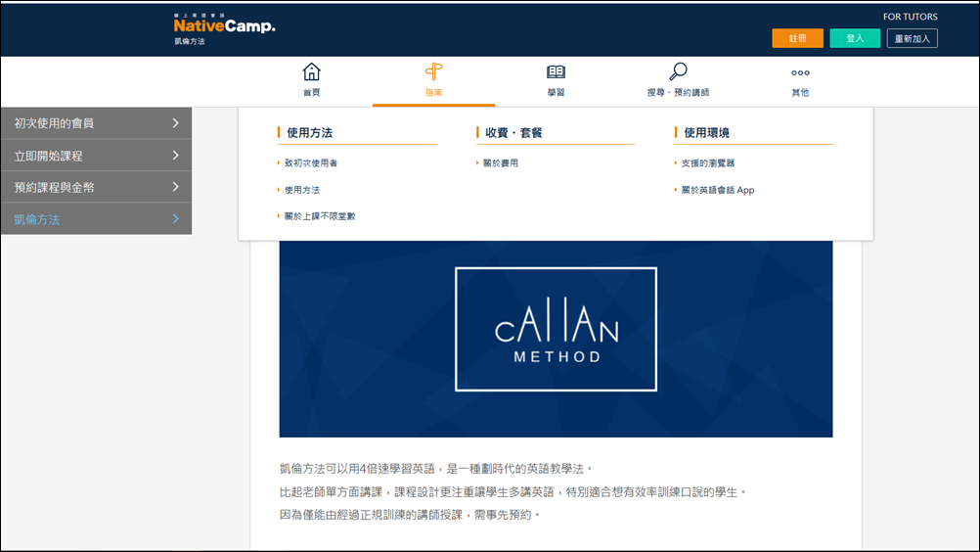The height and width of the screenshot is (552, 980).
Task: Click 搜尋・預約講師 label in navigation
Action: (x=678, y=93)
